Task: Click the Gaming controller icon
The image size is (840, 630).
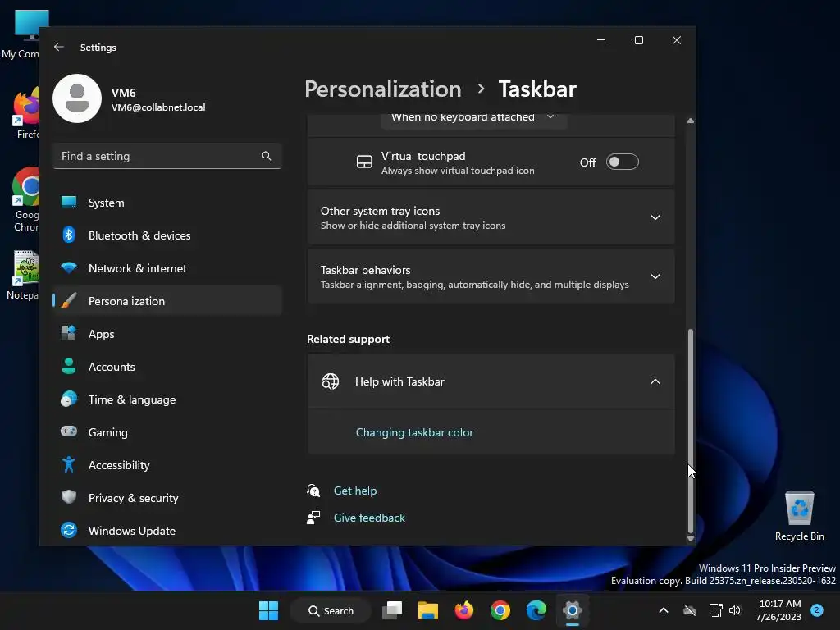Action: pyautogui.click(x=69, y=431)
